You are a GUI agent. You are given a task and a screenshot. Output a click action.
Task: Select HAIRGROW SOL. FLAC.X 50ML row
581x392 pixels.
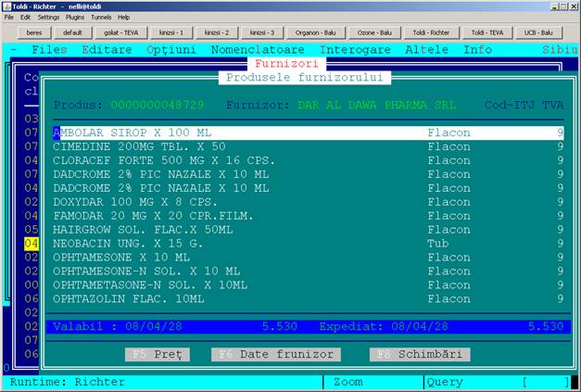click(309, 230)
